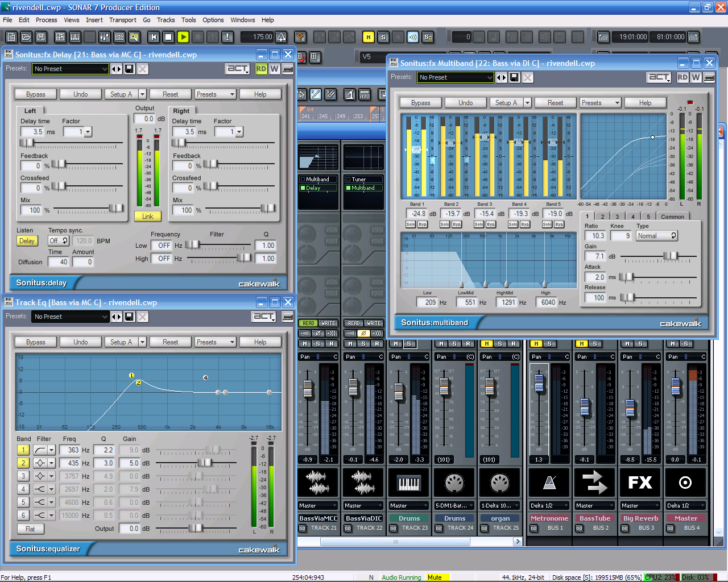Open the Views menu

(x=72, y=20)
